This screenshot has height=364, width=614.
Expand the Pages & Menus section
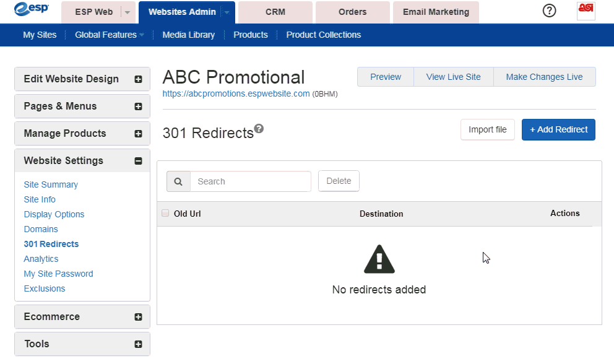pyautogui.click(x=82, y=106)
